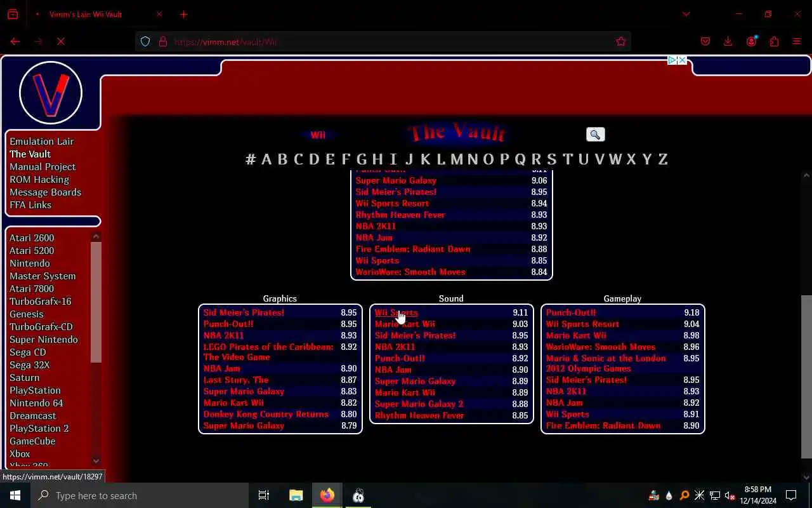
Task: Select PlayStation 2 system
Action: [39, 428]
